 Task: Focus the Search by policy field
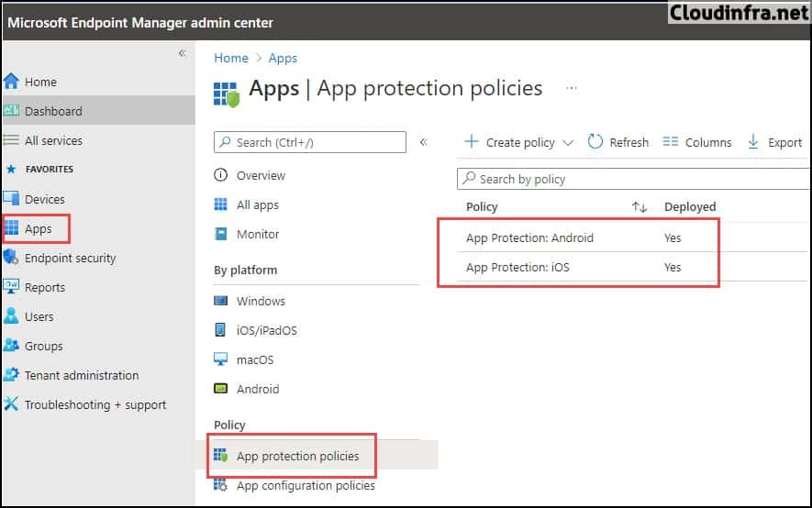634,179
